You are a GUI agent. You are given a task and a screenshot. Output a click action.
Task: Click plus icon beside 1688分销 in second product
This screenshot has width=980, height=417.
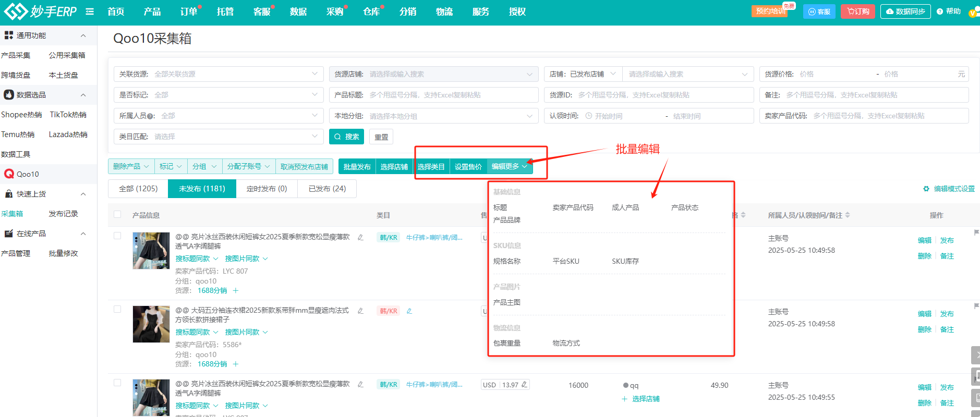236,364
